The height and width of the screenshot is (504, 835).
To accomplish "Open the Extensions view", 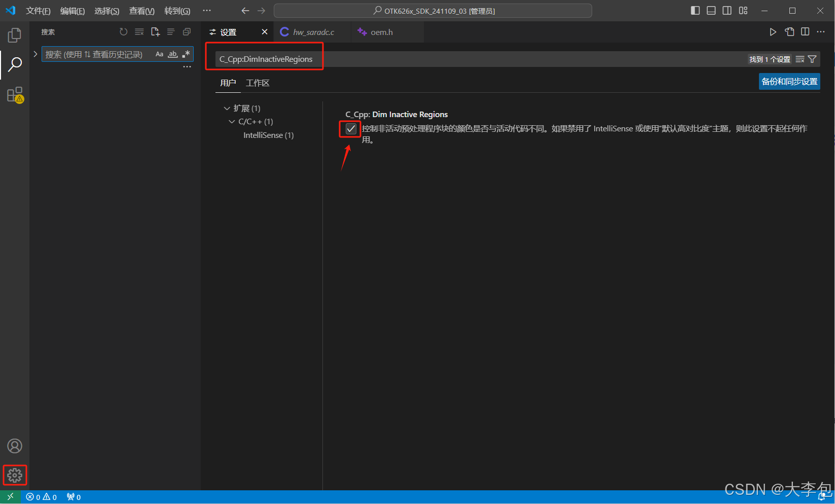I will pos(15,95).
